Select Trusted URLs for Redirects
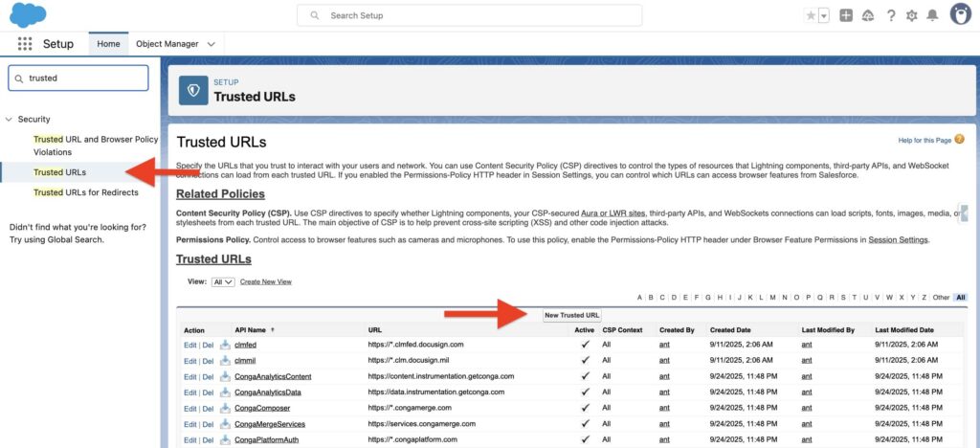The width and height of the screenshot is (980, 448). point(85,192)
